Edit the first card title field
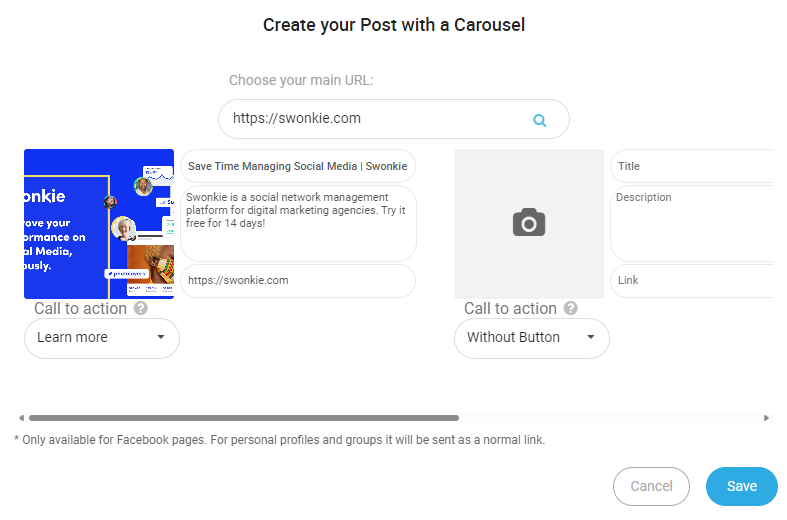The height and width of the screenshot is (520, 787). coord(298,166)
